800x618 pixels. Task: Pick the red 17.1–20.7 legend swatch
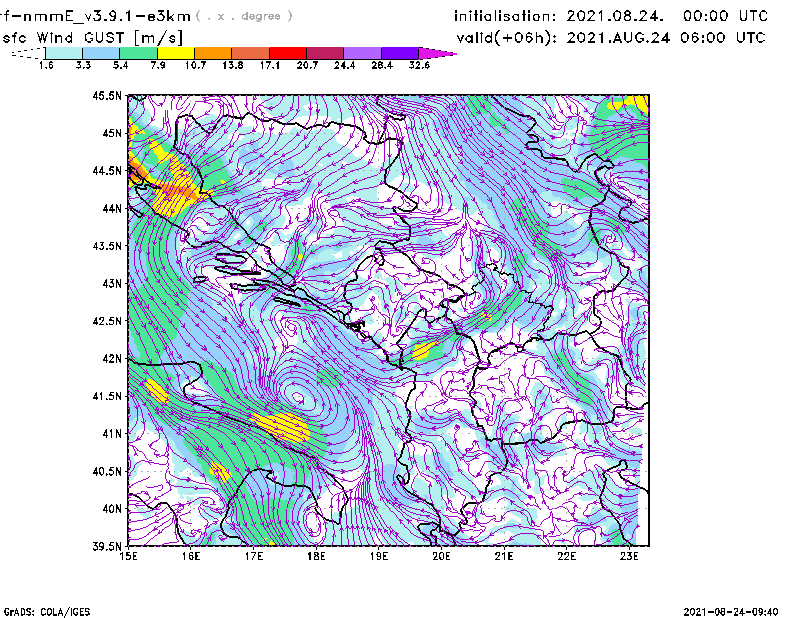(x=288, y=53)
